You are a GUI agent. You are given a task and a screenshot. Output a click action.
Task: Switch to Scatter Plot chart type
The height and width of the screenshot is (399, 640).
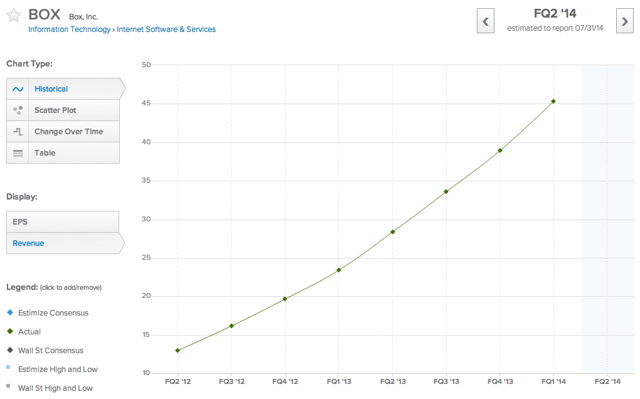63,110
